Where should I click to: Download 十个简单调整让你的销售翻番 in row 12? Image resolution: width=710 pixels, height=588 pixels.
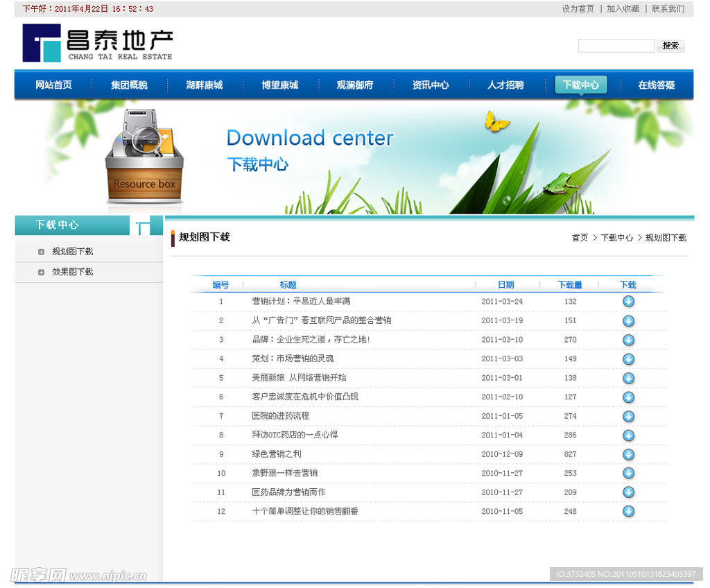pyautogui.click(x=628, y=511)
